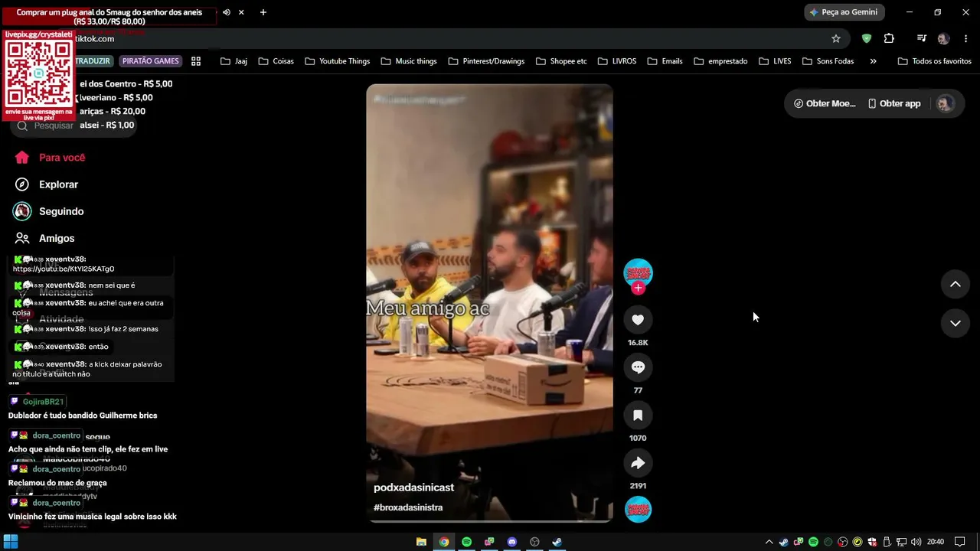Show hidden system tray icons
The height and width of the screenshot is (551, 980).
tap(769, 542)
